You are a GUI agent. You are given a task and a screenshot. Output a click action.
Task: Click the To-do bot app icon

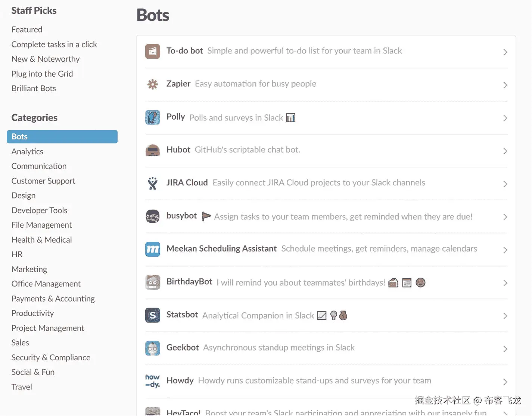(152, 52)
